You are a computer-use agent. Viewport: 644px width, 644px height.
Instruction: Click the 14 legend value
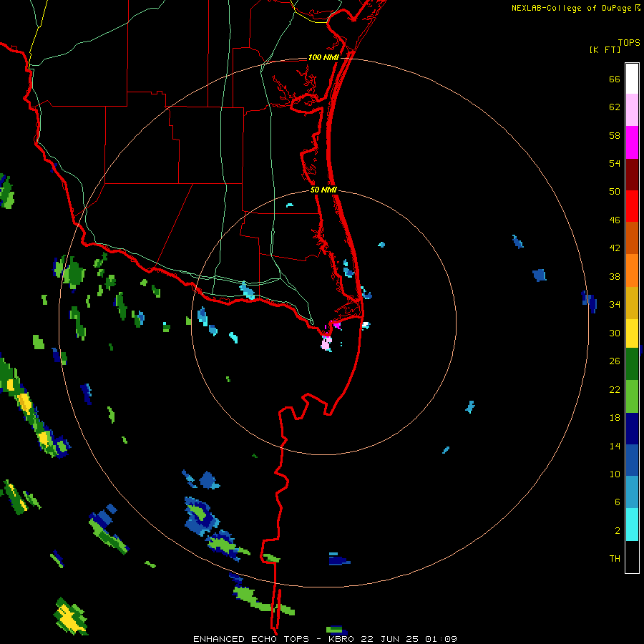click(615, 446)
